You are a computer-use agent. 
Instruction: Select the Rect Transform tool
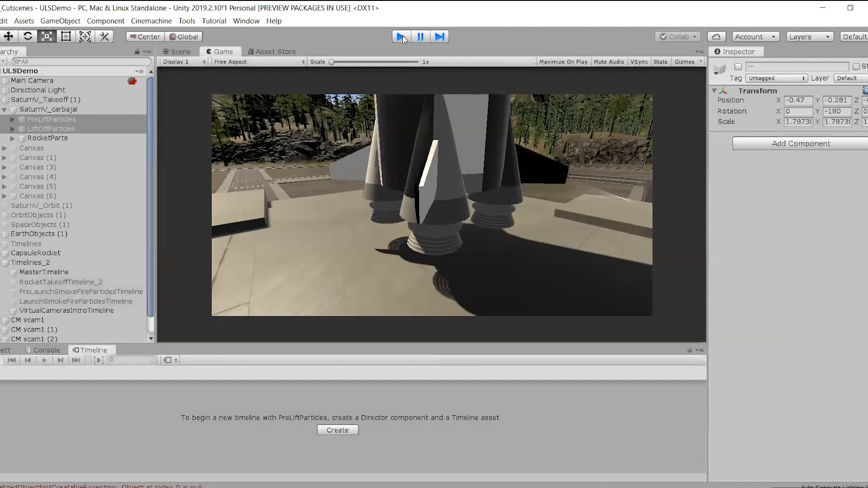(66, 37)
